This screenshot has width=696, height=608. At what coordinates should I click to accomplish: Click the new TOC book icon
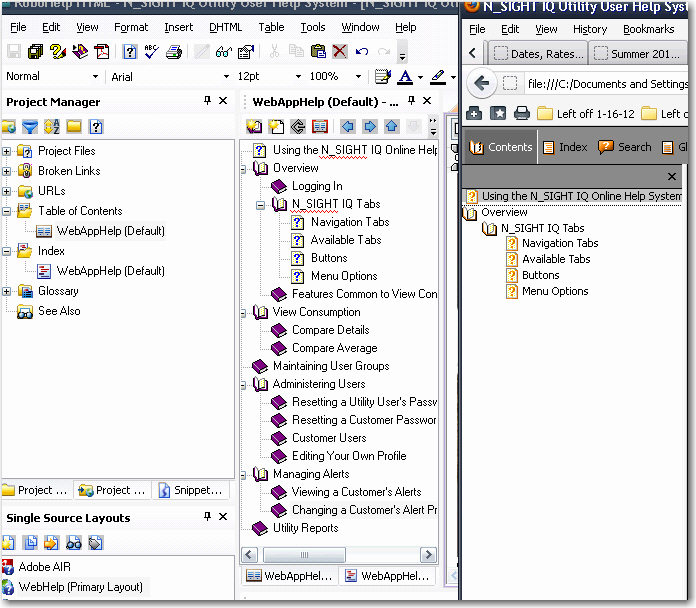(x=254, y=127)
